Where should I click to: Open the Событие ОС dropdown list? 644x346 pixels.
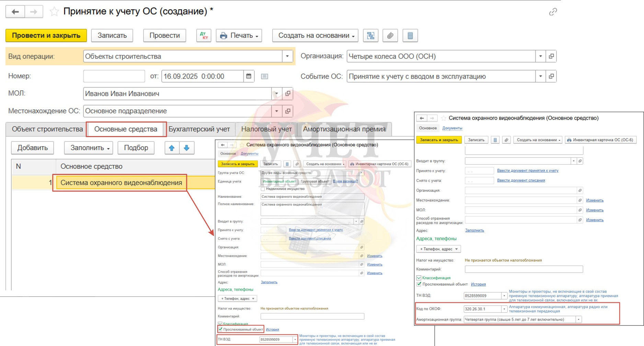pos(540,76)
